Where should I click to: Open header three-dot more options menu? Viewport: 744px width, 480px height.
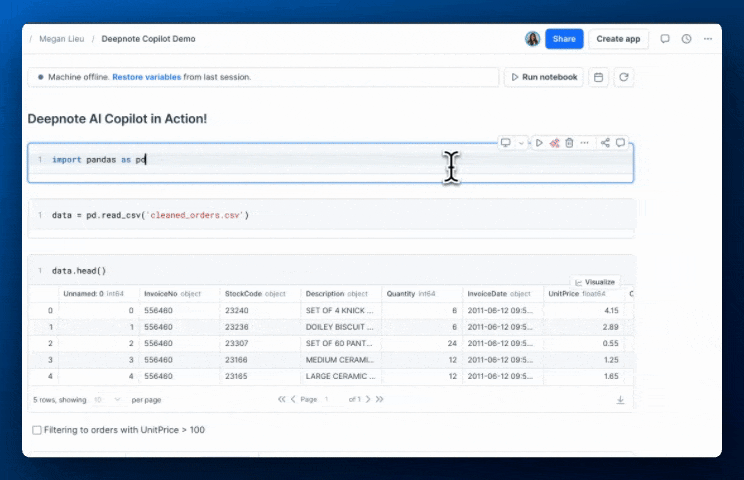pos(707,39)
